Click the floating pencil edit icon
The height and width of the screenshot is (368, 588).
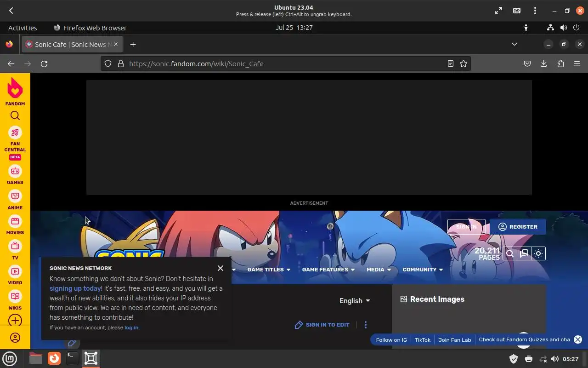72,343
